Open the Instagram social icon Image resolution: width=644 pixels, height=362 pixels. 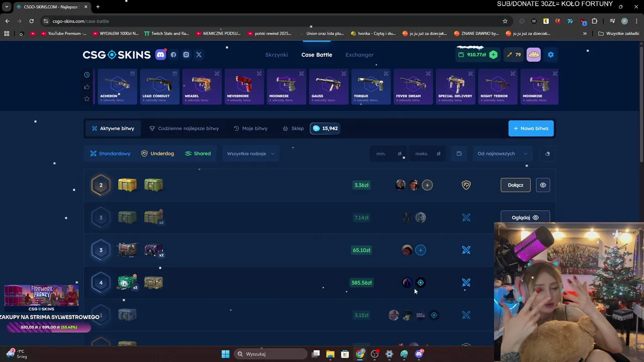click(186, 55)
